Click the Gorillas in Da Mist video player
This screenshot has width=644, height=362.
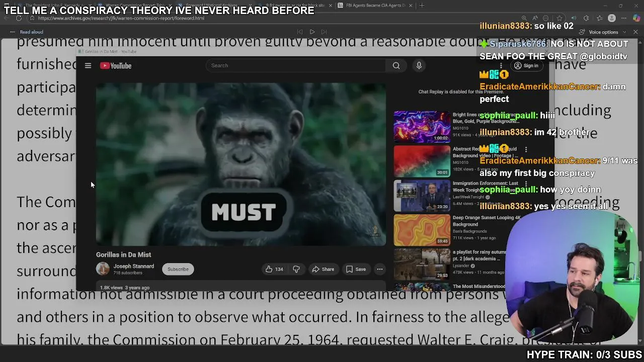point(241,164)
